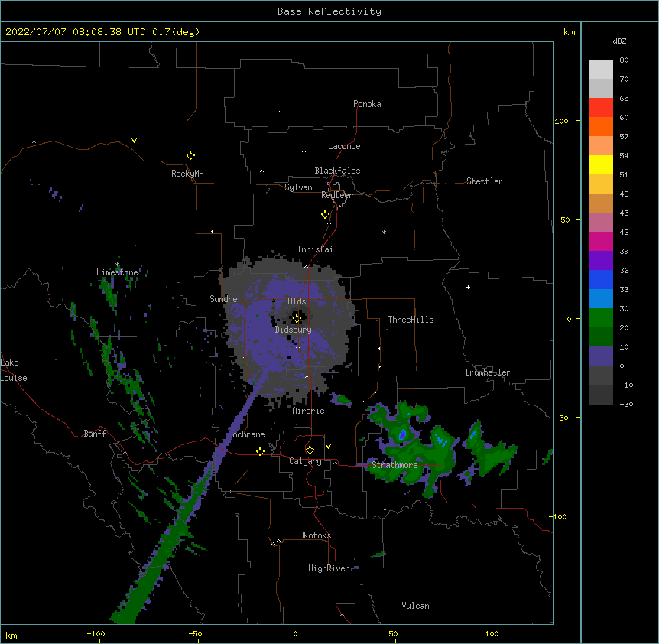Click the Okotoks label
This screenshot has height=644, width=659.
[315, 535]
